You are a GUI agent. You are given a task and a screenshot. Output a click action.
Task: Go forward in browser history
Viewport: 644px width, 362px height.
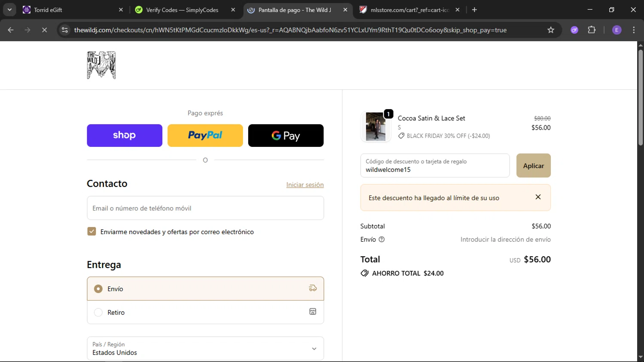pyautogui.click(x=27, y=30)
